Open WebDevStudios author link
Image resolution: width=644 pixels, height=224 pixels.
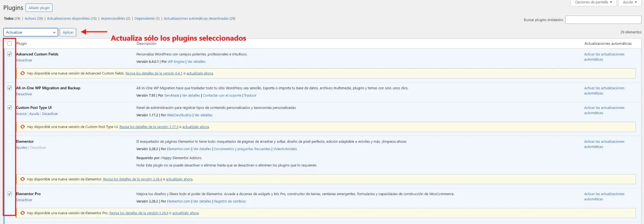coord(179,115)
